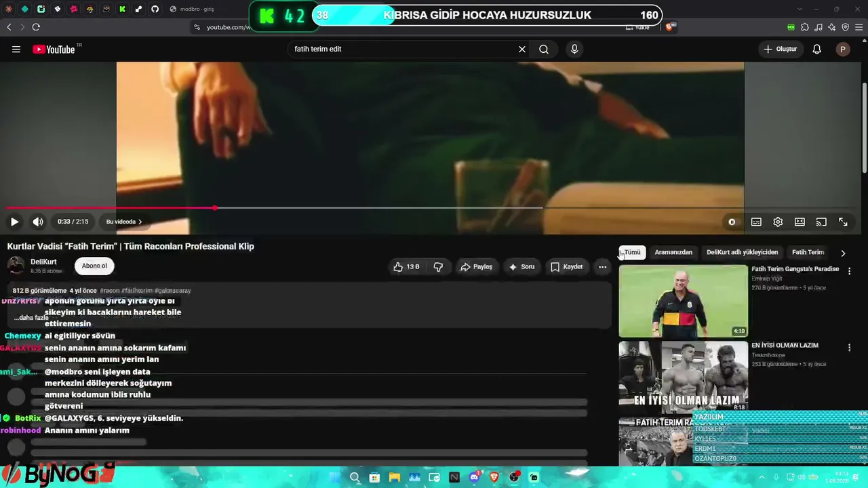Image resolution: width=868 pixels, height=488 pixels.
Task: Click the #galatasaray hashtag
Action: click(x=173, y=291)
